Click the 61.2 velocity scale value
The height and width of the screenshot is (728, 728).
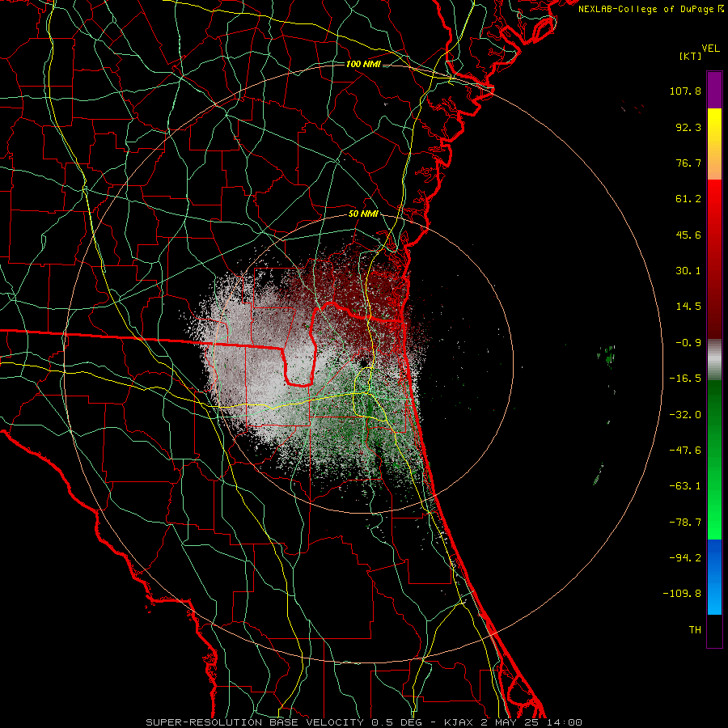(688, 199)
